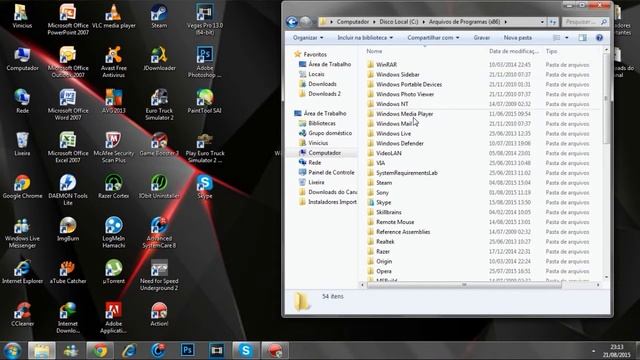Screen dimensions: 640x360
Task: Open VLC media player desktop icon
Action: tap(113, 16)
